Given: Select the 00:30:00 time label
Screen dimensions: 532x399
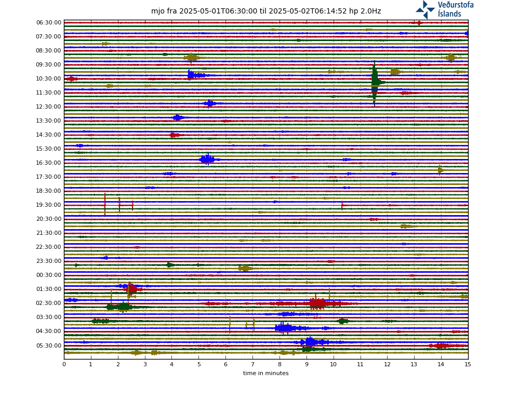Looking at the screenshot, I should pos(49,275).
